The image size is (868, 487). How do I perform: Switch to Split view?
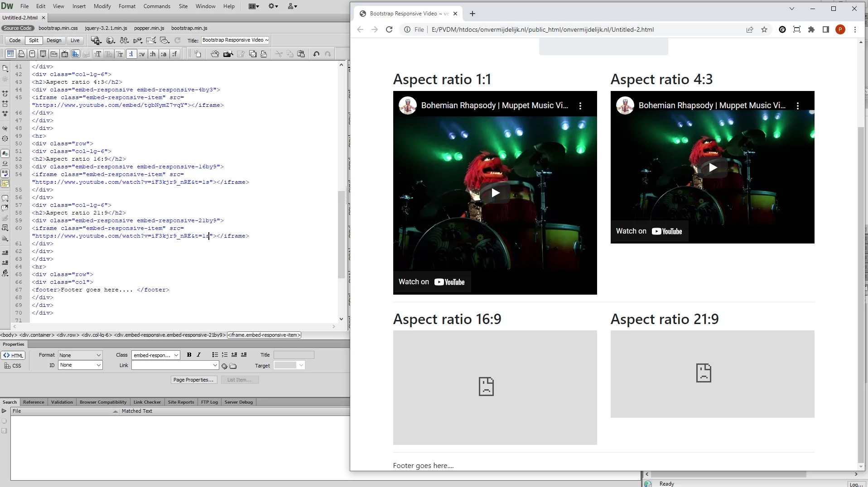tap(34, 40)
